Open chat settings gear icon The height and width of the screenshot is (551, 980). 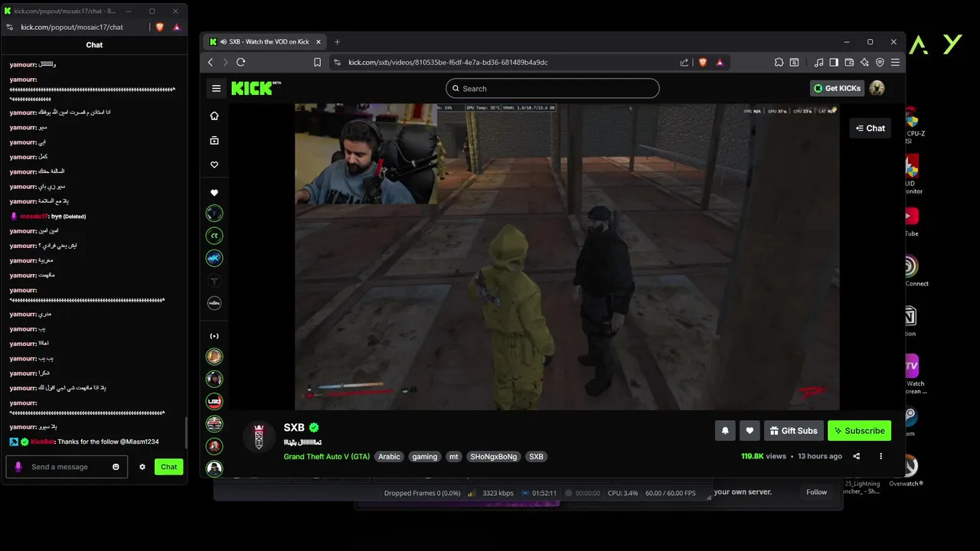coord(142,467)
